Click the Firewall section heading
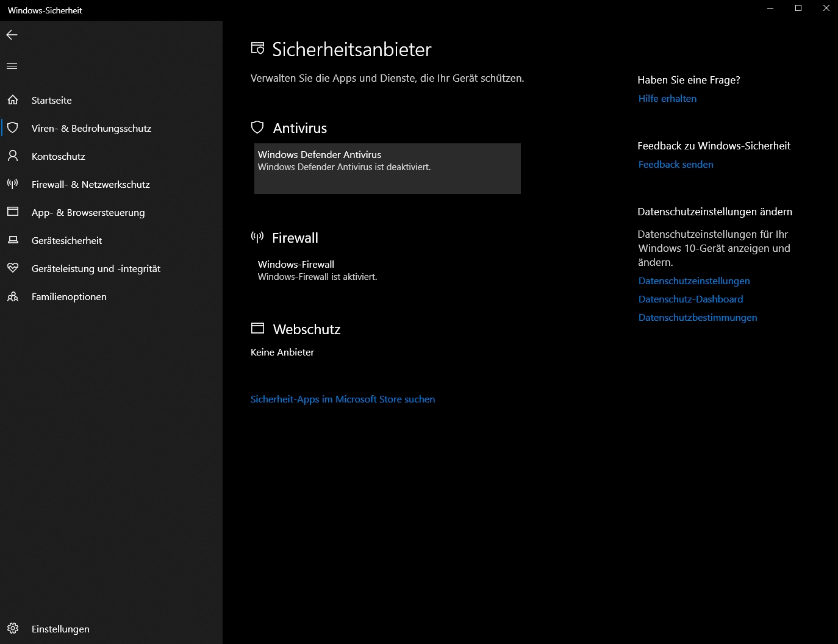Screen dimensions: 838x644 295,238
